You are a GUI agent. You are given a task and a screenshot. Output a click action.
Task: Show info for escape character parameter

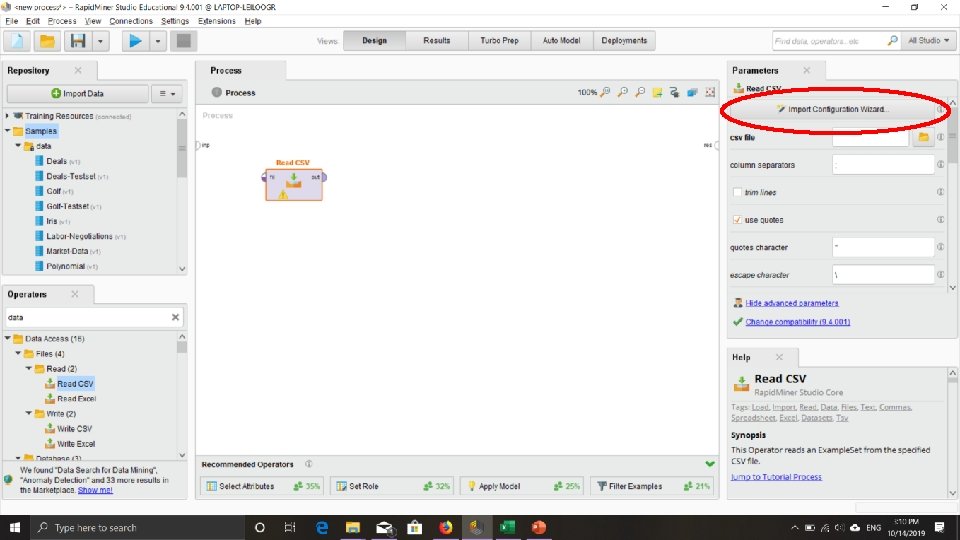click(940, 274)
